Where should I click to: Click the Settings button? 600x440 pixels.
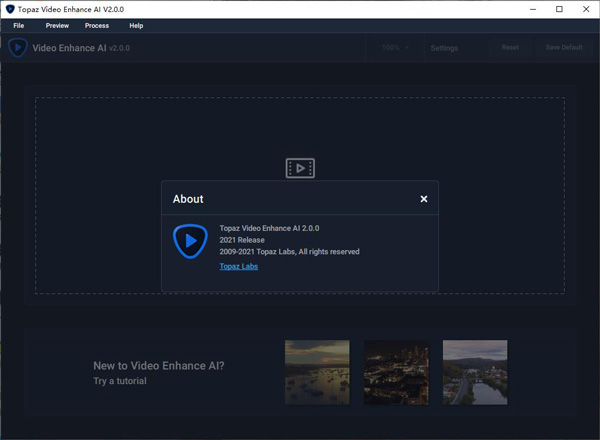click(444, 48)
